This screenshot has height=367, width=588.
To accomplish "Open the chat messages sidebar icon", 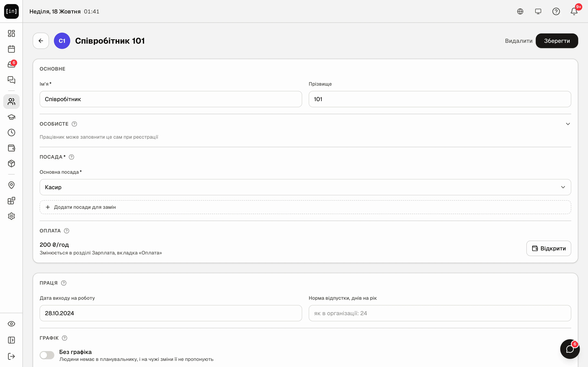I will [x=11, y=80].
